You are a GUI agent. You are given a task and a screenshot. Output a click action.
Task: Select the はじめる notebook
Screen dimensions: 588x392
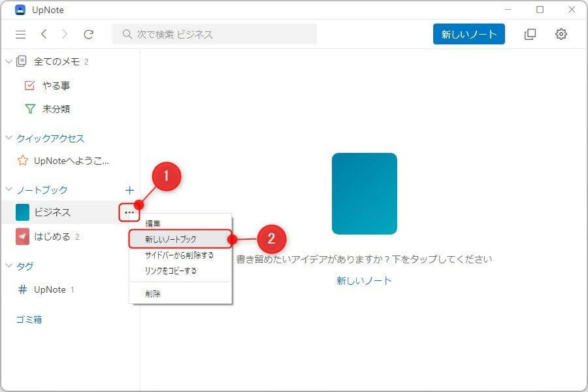pyautogui.click(x=52, y=237)
